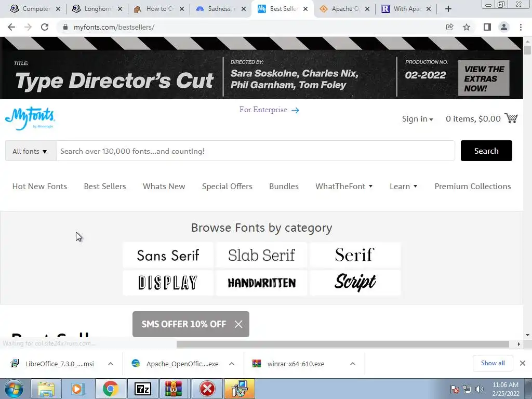Image resolution: width=532 pixels, height=399 pixels.
Task: Open Premium Collections menu item
Action: [473, 187]
